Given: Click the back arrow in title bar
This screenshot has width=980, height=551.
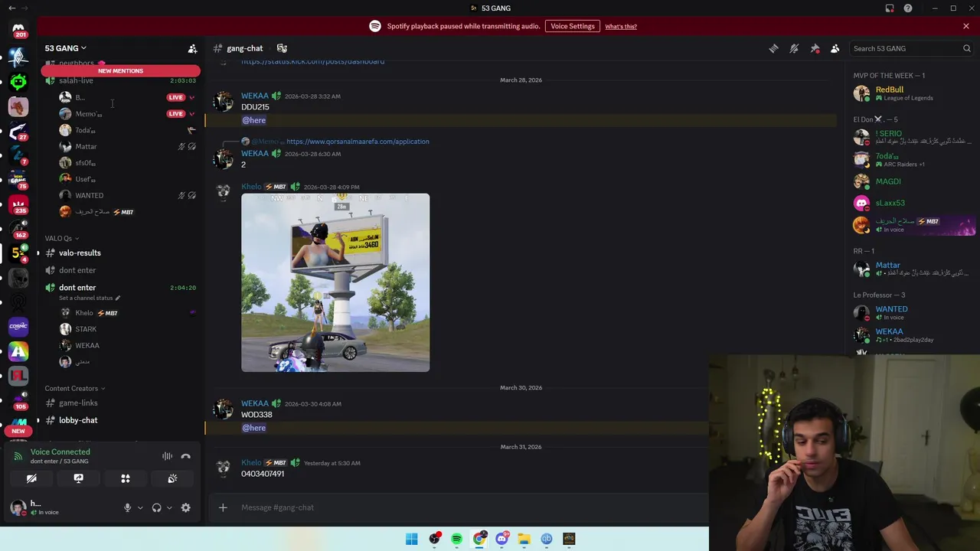Looking at the screenshot, I should [x=11, y=8].
